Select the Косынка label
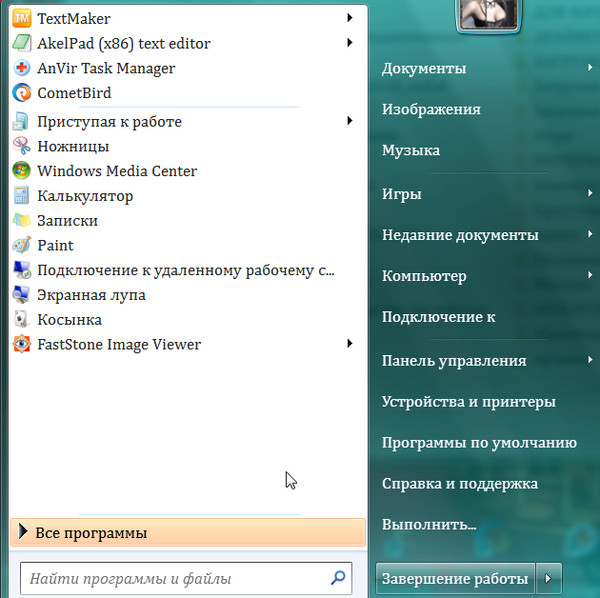 tap(70, 320)
